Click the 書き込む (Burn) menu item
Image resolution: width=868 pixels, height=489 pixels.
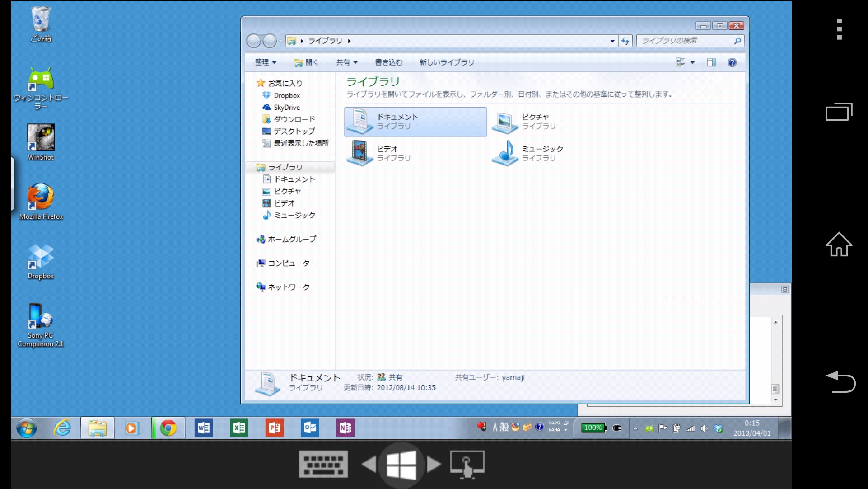pos(388,62)
